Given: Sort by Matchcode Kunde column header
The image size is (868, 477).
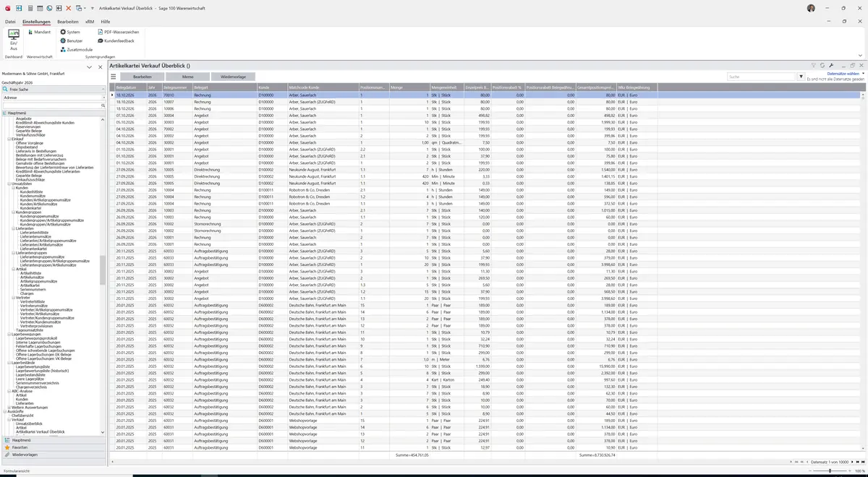Looking at the screenshot, I should (x=323, y=87).
